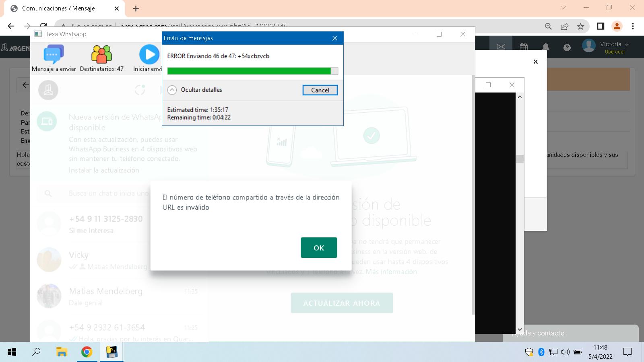The image size is (644, 362).
Task: Click the Chrome zoom magnifier icon
Action: tap(548, 26)
